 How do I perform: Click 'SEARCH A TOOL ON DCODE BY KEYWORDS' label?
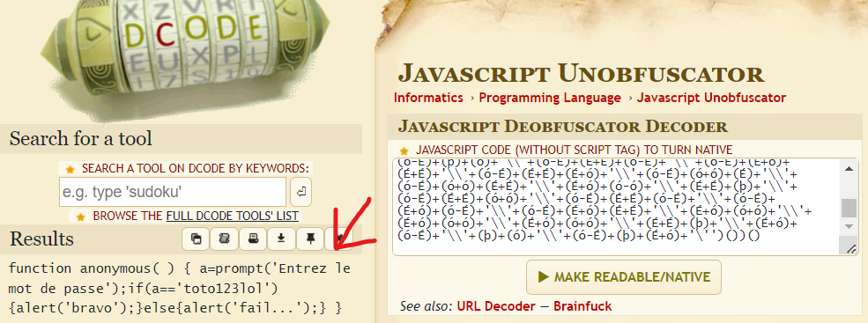click(x=196, y=168)
